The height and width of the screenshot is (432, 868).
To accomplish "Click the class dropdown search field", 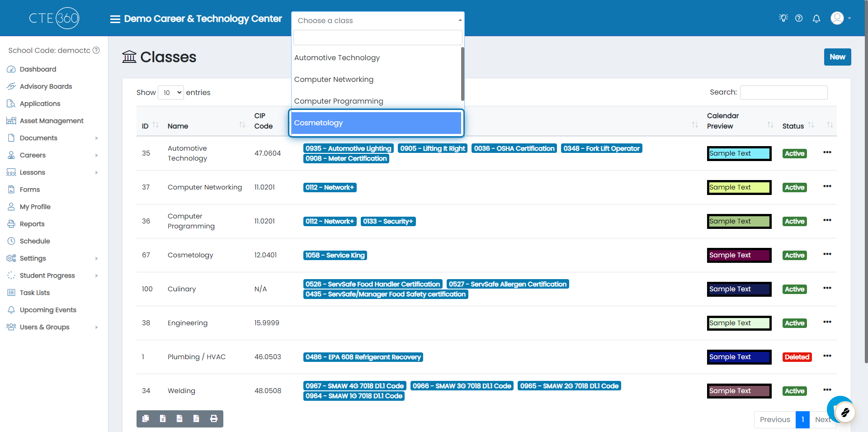I will (377, 38).
